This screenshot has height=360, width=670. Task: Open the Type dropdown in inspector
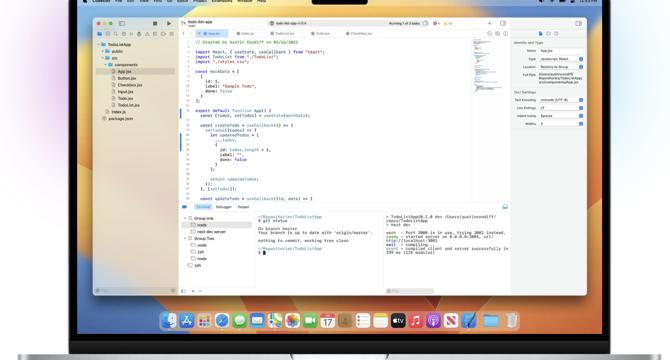tap(561, 59)
